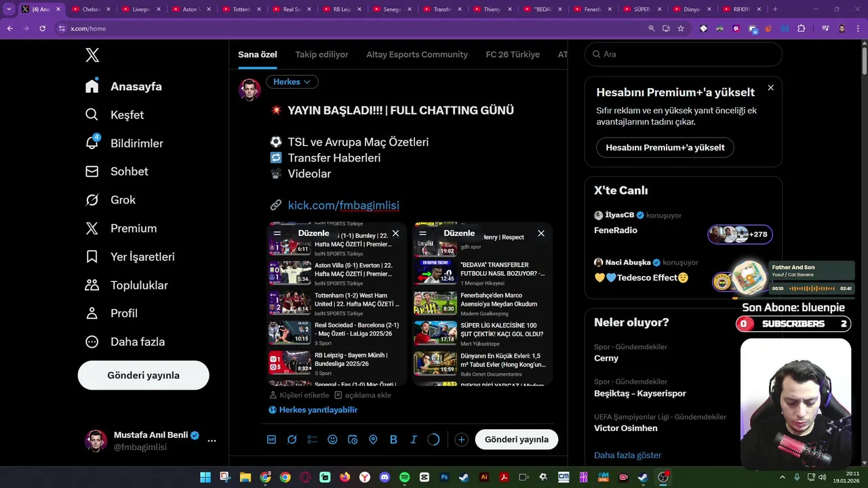The width and height of the screenshot is (868, 488).
Task: Bookmark this page with star icon
Action: 681,28
